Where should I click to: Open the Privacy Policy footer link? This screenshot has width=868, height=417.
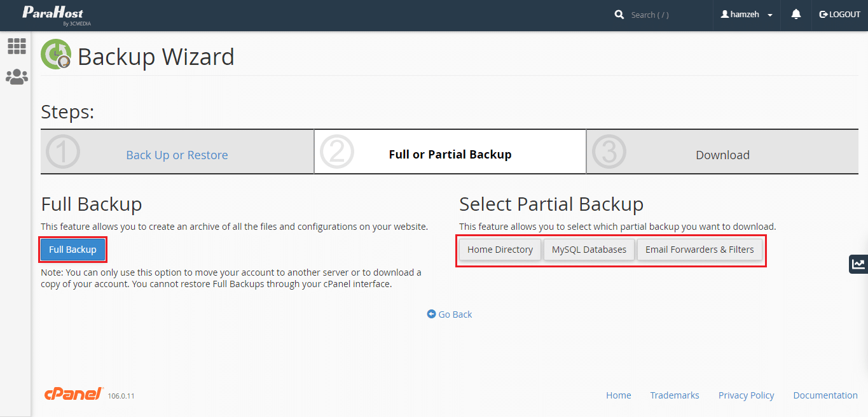click(746, 395)
